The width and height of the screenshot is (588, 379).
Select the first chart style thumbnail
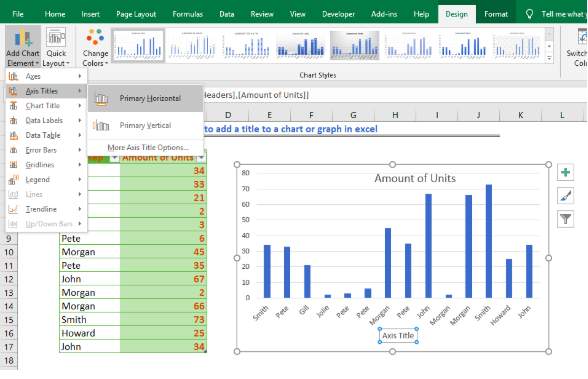pos(138,46)
